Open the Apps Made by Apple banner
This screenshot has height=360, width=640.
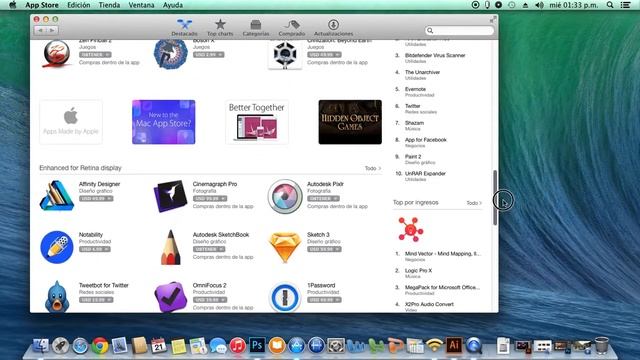[71, 122]
